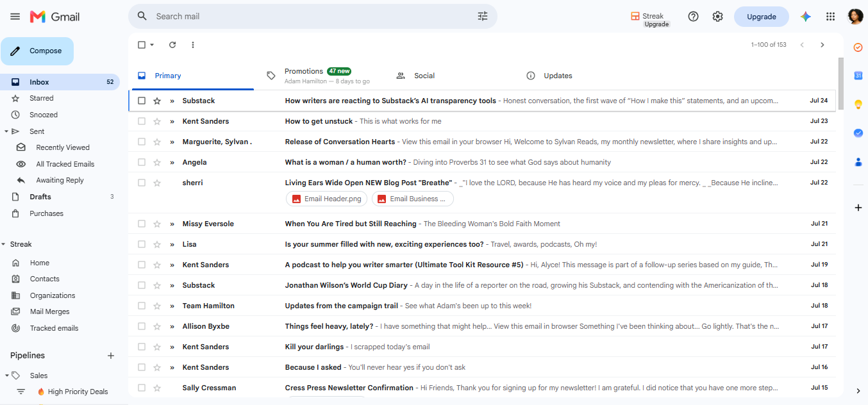The width and height of the screenshot is (868, 405).
Task: Switch to the Promotions tab
Action: click(x=321, y=76)
